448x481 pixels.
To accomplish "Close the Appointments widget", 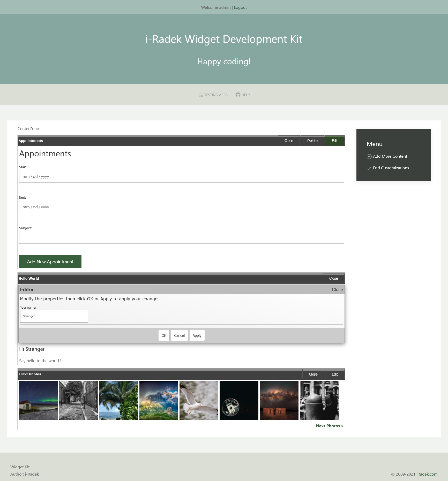I will [x=289, y=141].
